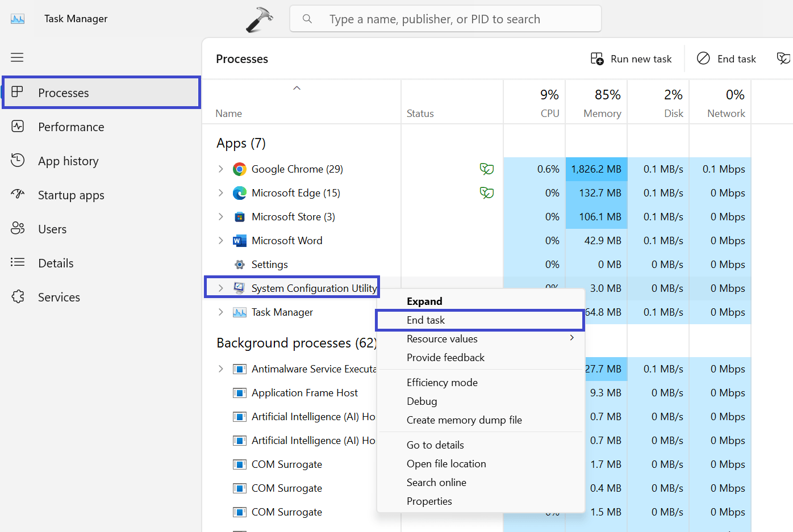Choose Go to details from the context menu
The width and height of the screenshot is (793, 532).
point(435,445)
